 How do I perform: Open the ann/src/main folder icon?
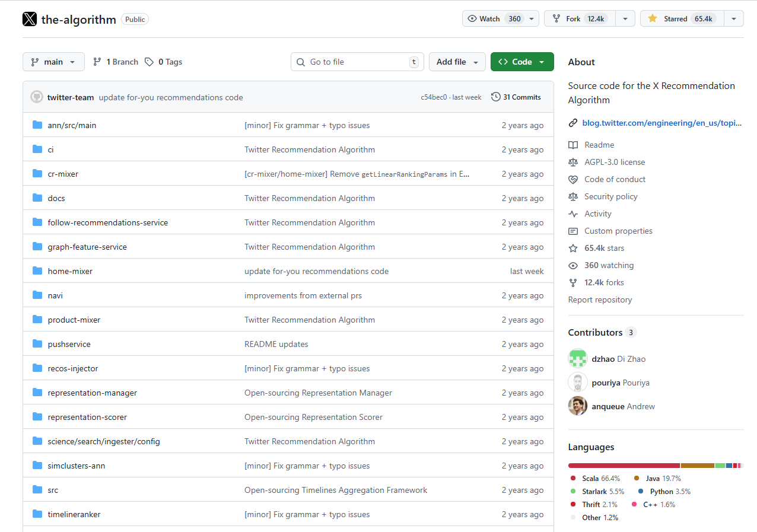pyautogui.click(x=37, y=125)
